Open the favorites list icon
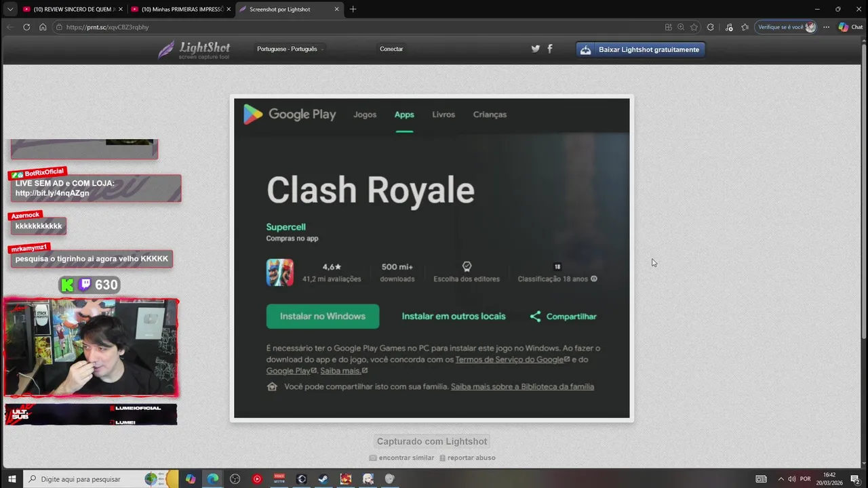The image size is (868, 488). 745,27
